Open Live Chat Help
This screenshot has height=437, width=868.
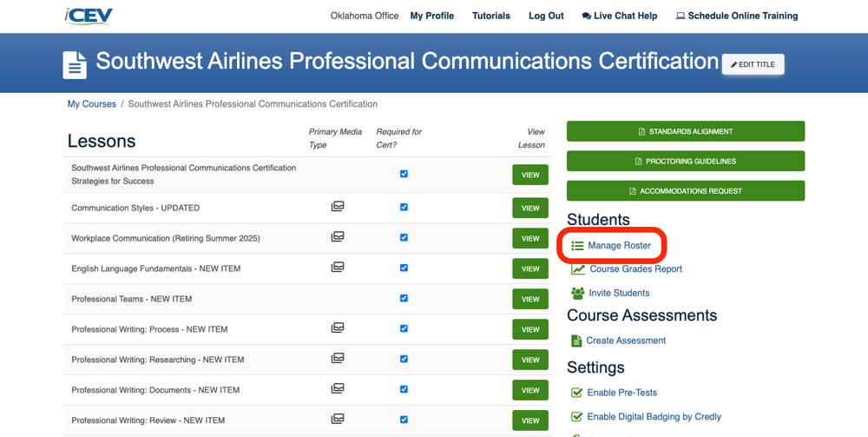coord(620,16)
